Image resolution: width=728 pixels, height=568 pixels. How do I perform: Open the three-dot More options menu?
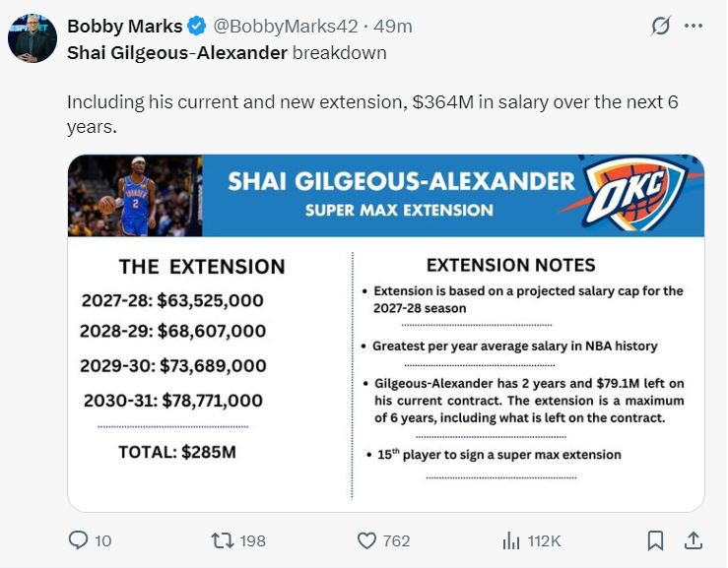click(x=694, y=27)
